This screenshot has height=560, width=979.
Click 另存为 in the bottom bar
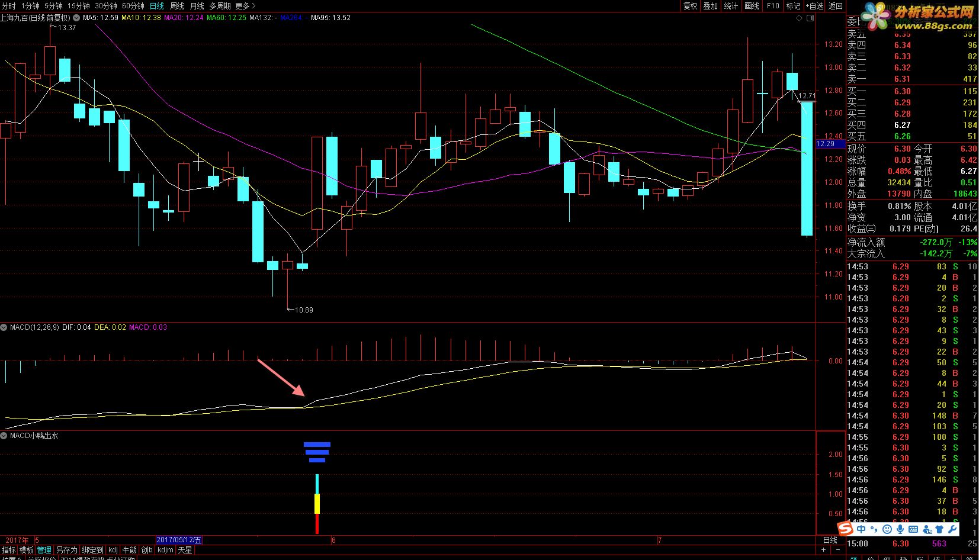tap(66, 550)
